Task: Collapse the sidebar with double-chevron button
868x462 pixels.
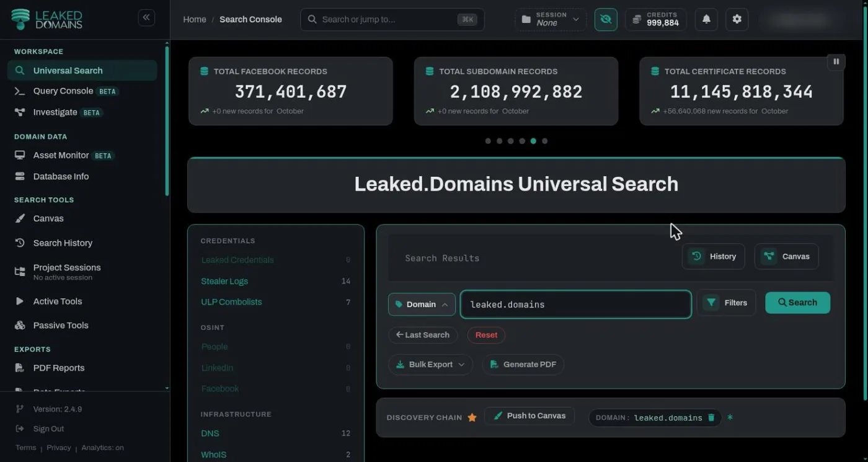Action: pyautogui.click(x=146, y=17)
